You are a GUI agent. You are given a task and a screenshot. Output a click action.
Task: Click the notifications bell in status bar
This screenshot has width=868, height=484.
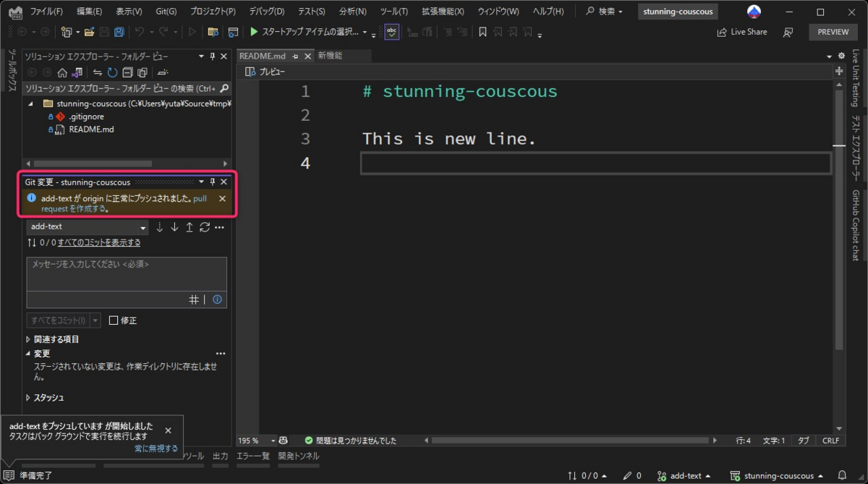click(x=842, y=475)
